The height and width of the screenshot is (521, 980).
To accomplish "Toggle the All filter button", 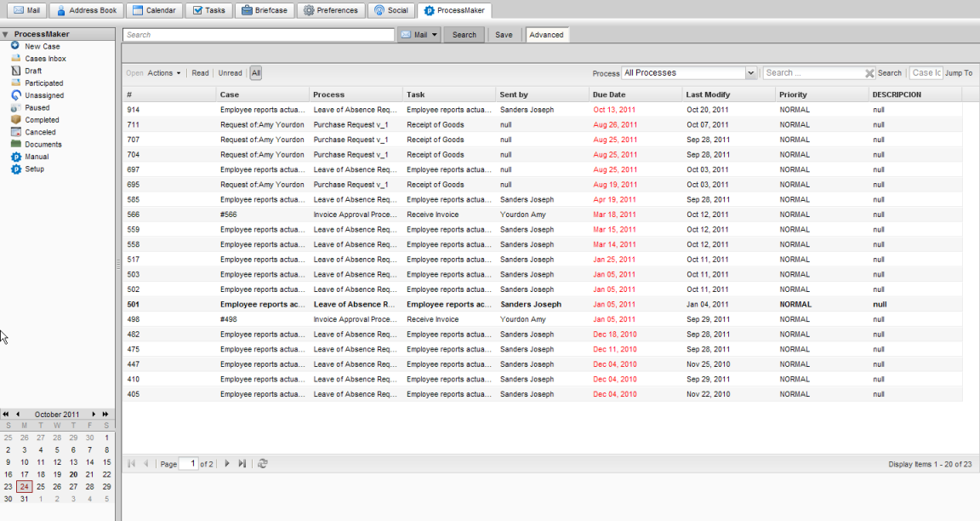I will pyautogui.click(x=256, y=73).
